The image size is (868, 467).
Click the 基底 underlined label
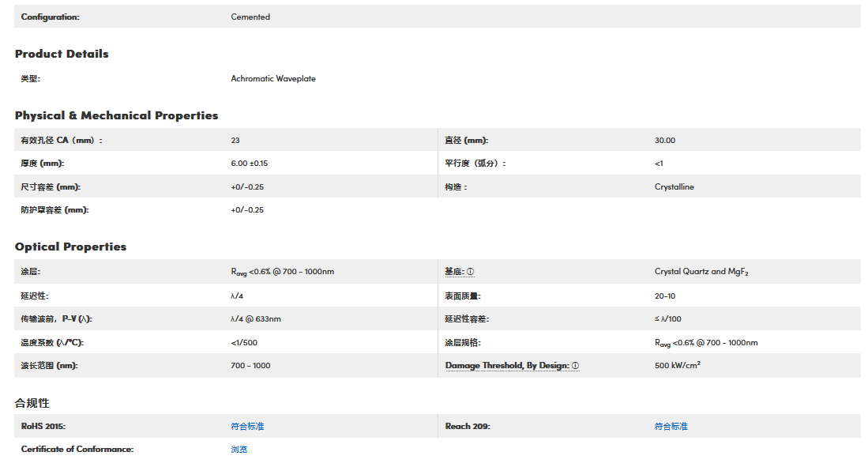454,272
